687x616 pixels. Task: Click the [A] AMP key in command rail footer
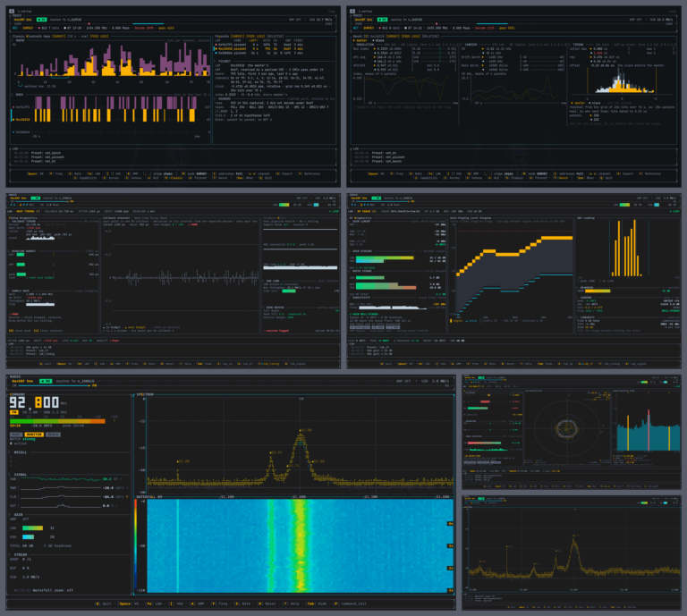point(197,603)
